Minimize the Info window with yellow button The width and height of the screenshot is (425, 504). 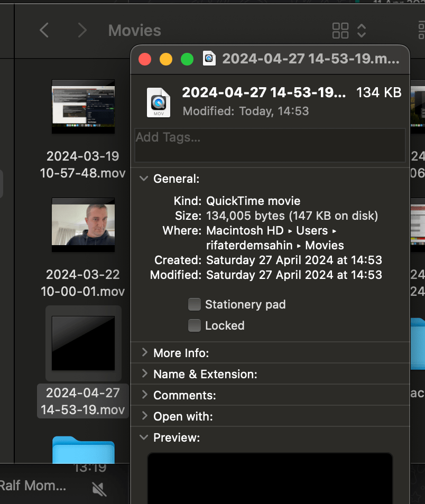[166, 59]
